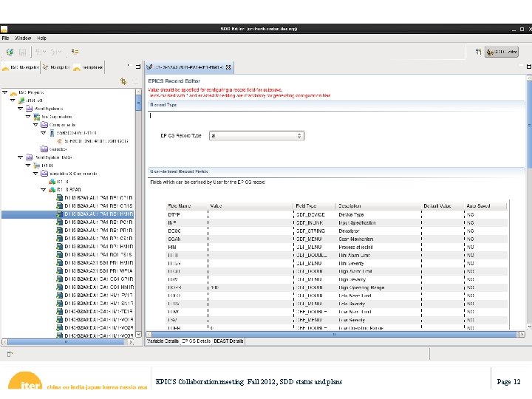Collapse the Plant System I&Cs node
532x399 pixels.
tap(21, 157)
